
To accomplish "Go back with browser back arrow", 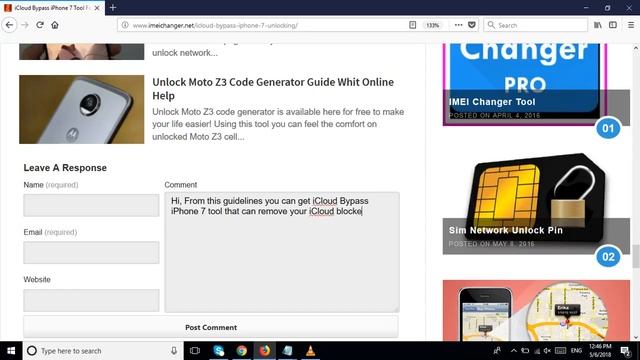I will click(x=9, y=25).
